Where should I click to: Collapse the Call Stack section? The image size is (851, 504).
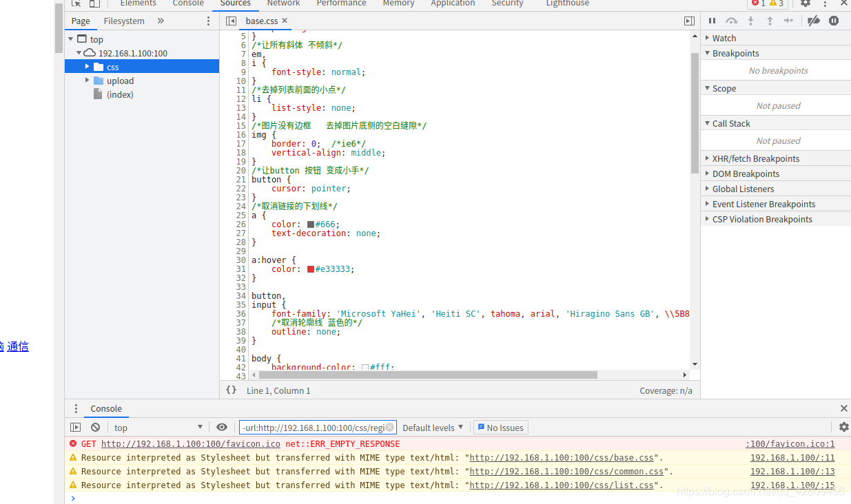coord(776,123)
